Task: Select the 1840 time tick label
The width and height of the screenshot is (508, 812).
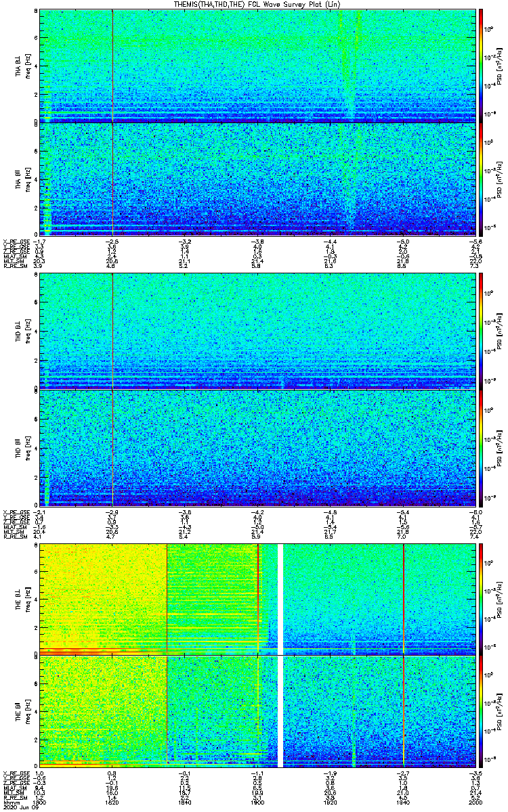Action: 184,801
